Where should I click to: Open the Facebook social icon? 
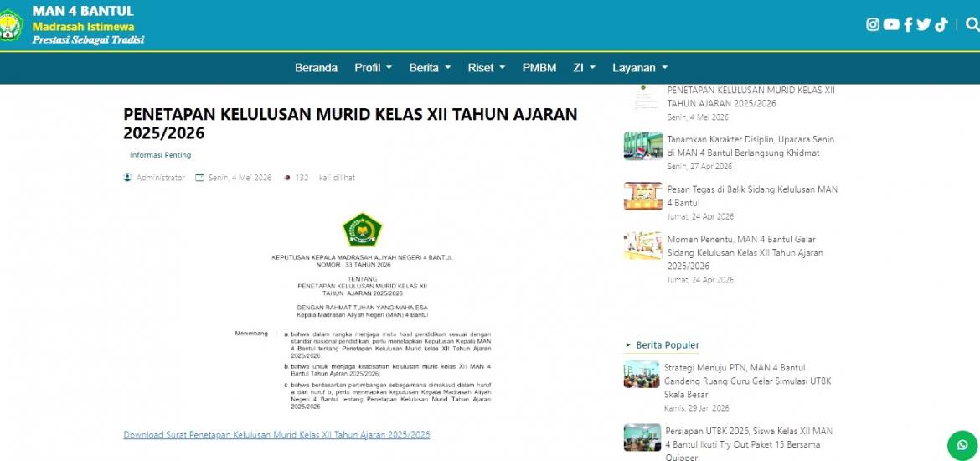click(908, 24)
